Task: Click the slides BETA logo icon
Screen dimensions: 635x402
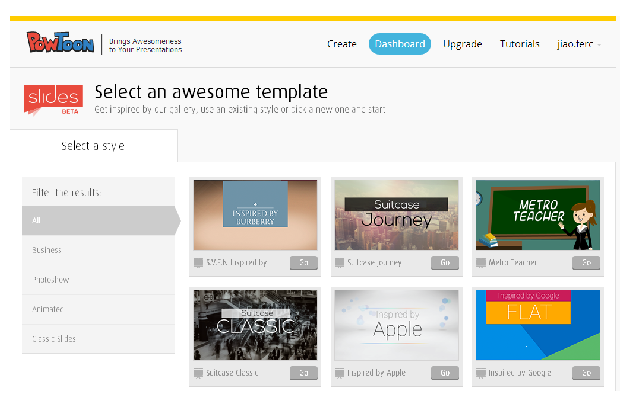Action: pos(53,100)
